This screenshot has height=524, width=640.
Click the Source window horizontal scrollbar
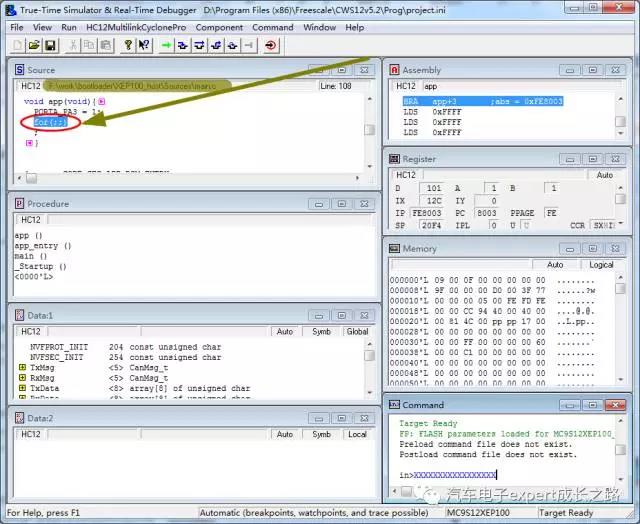click(x=190, y=178)
